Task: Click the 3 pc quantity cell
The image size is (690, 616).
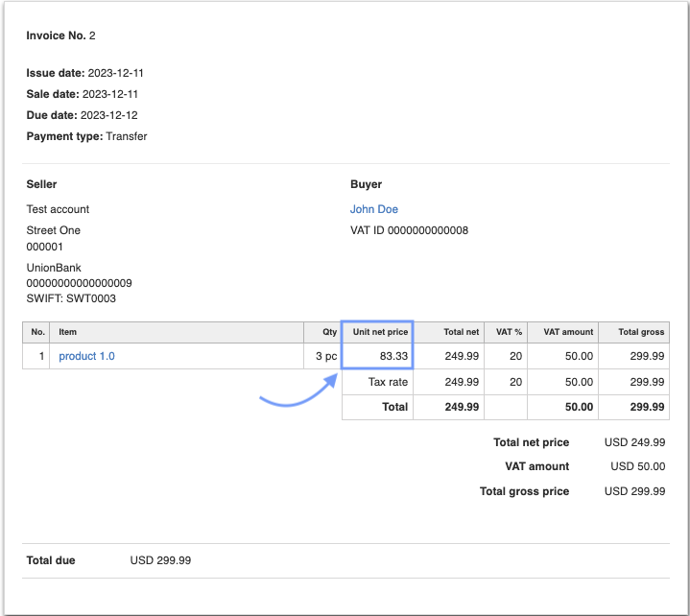Action: tap(323, 356)
